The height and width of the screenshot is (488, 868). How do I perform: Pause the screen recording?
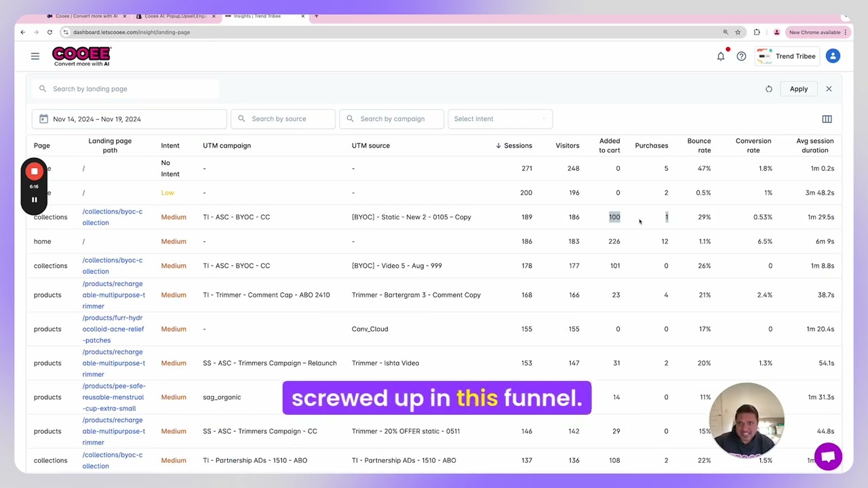tap(34, 200)
